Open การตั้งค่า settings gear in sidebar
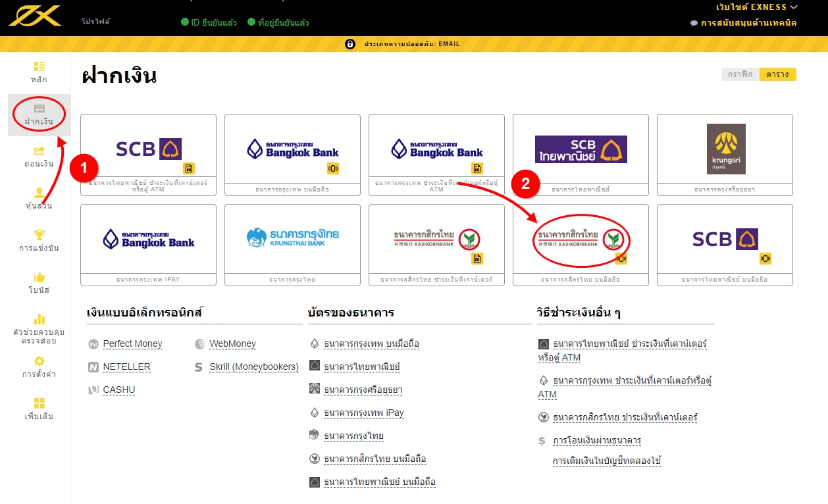Image resolution: width=828 pixels, height=504 pixels. (39, 367)
